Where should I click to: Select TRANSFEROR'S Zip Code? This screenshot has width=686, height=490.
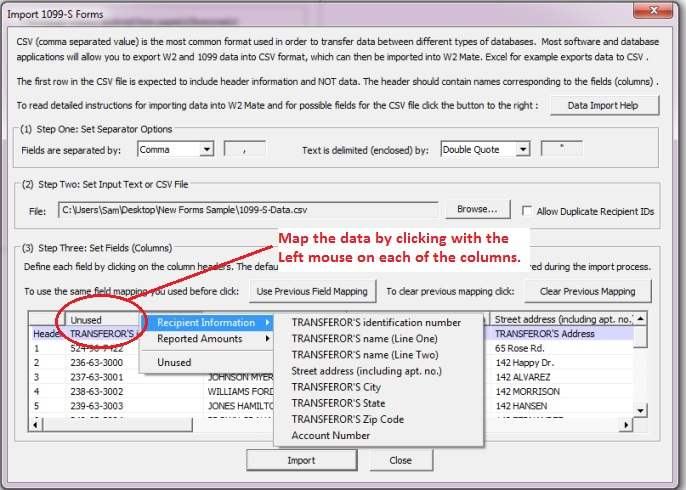pyautogui.click(x=377, y=420)
